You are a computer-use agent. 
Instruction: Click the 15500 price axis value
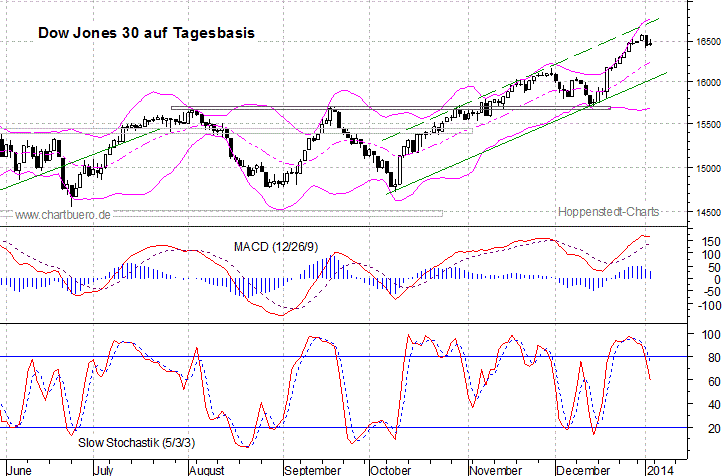(708, 125)
